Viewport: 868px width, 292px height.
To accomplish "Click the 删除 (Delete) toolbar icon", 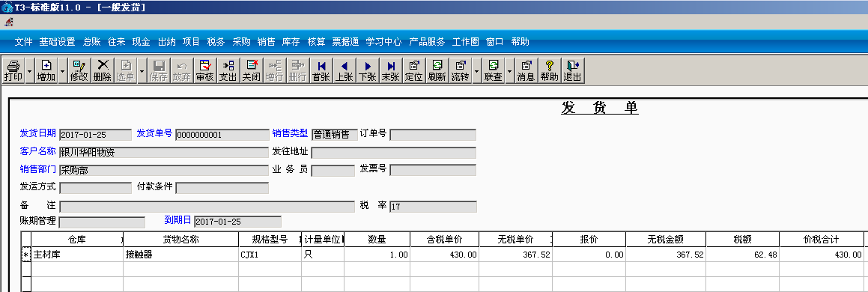I will click(103, 71).
